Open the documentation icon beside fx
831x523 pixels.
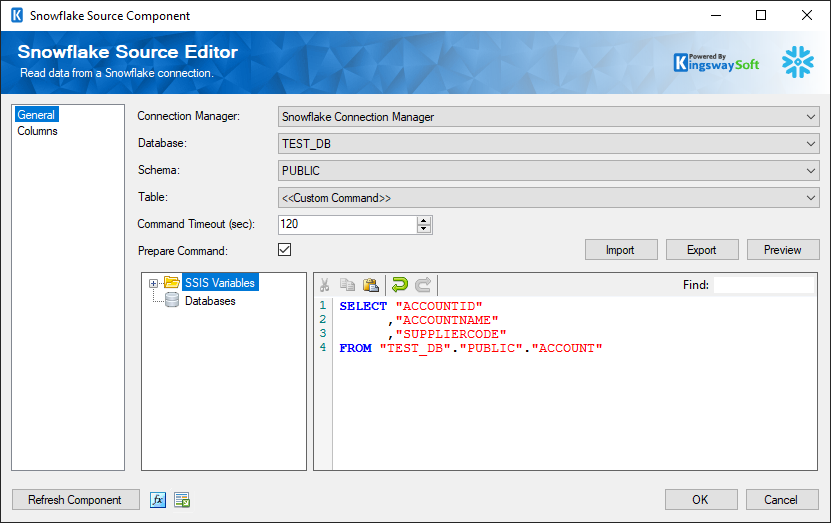[x=182, y=500]
